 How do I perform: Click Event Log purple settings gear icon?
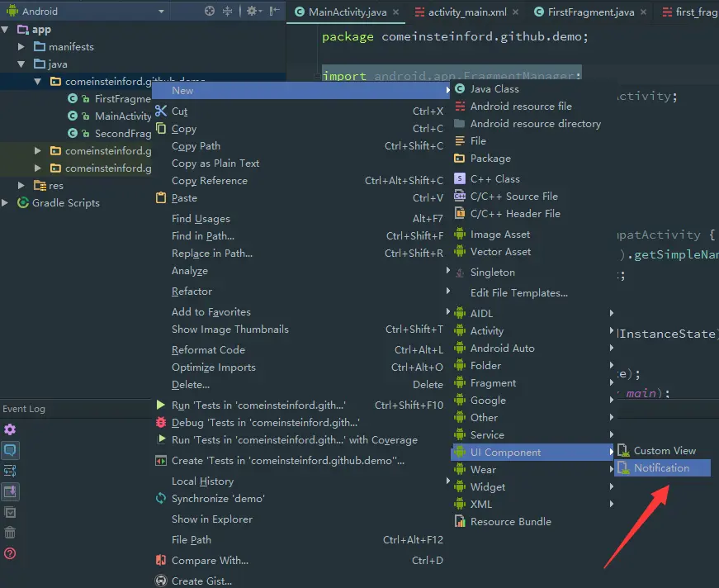tap(10, 429)
